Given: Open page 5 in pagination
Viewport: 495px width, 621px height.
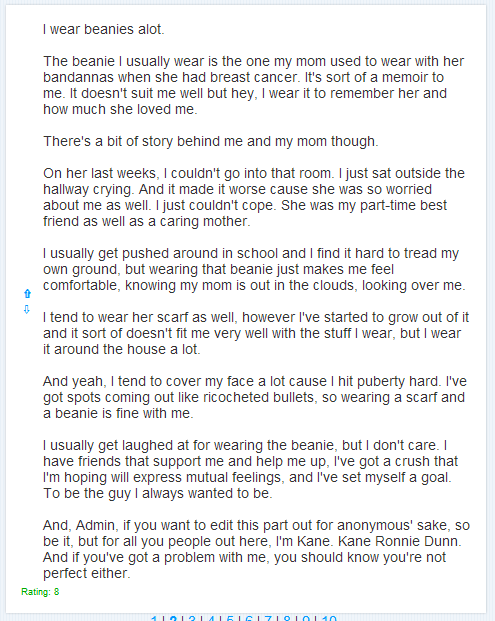Looking at the screenshot, I should [230, 619].
